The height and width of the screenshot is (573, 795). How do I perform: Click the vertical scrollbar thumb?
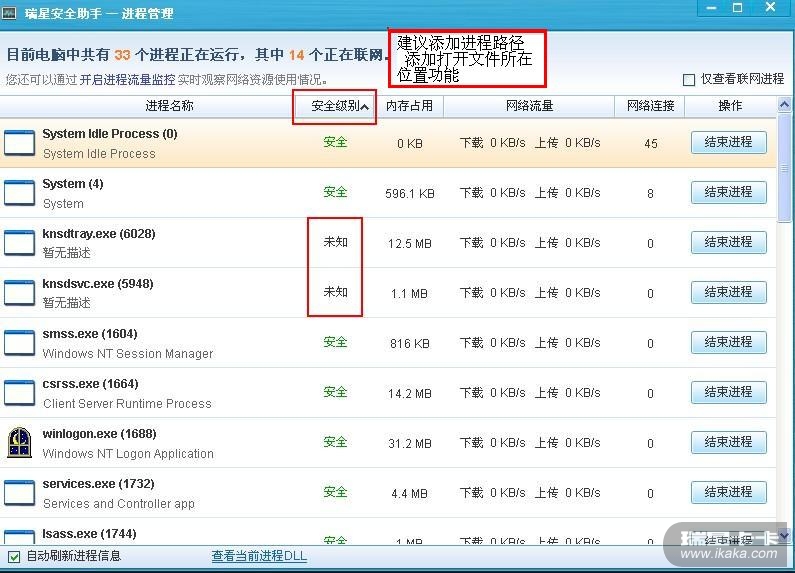(784, 167)
